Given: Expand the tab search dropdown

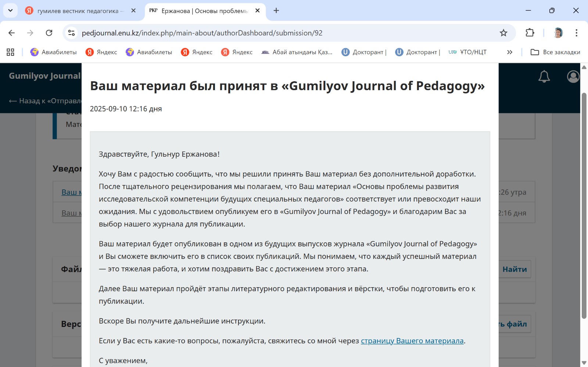Looking at the screenshot, I should pos(10,10).
